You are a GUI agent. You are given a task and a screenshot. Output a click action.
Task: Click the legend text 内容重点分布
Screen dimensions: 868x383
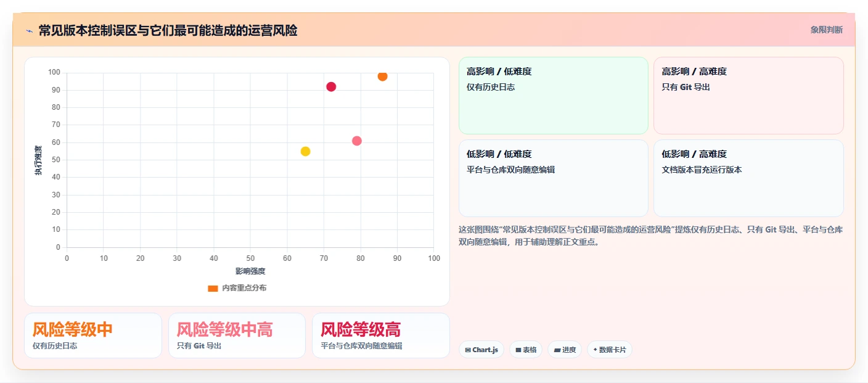tap(245, 288)
